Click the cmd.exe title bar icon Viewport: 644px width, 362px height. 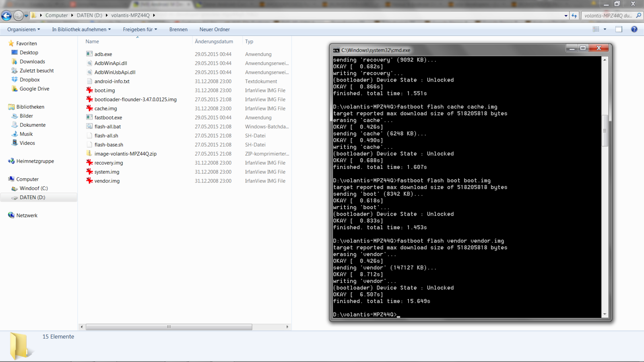click(336, 50)
